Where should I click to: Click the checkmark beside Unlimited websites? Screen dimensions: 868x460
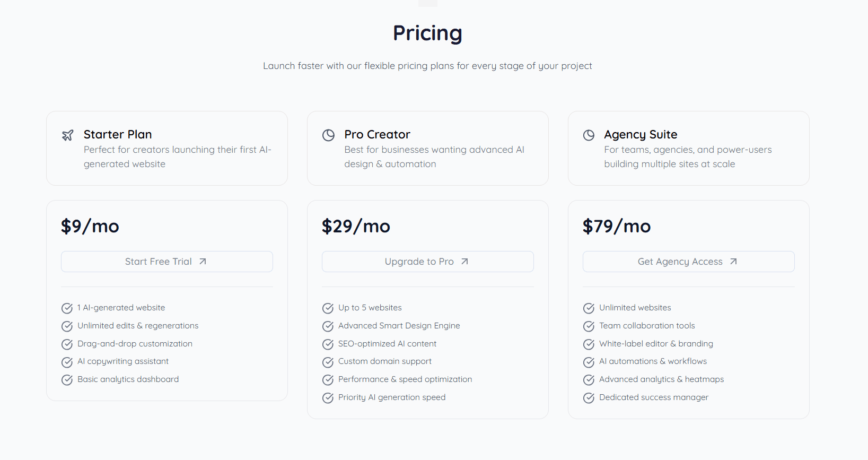tap(589, 308)
